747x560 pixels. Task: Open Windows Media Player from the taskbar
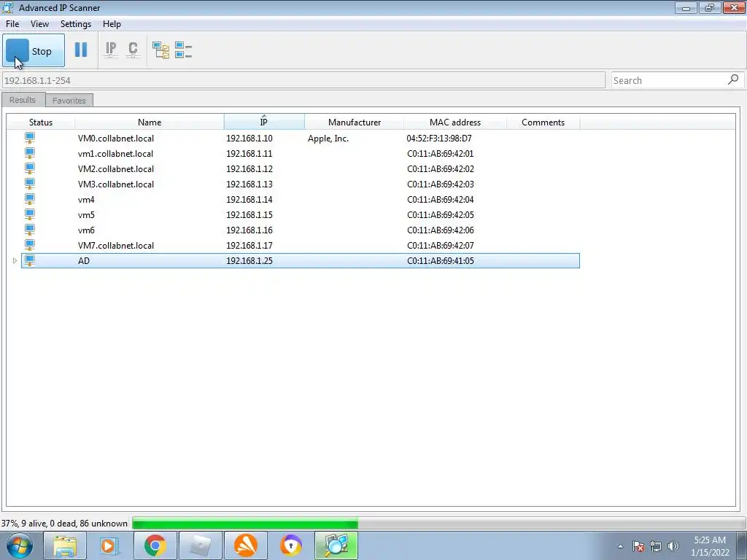(x=108, y=545)
